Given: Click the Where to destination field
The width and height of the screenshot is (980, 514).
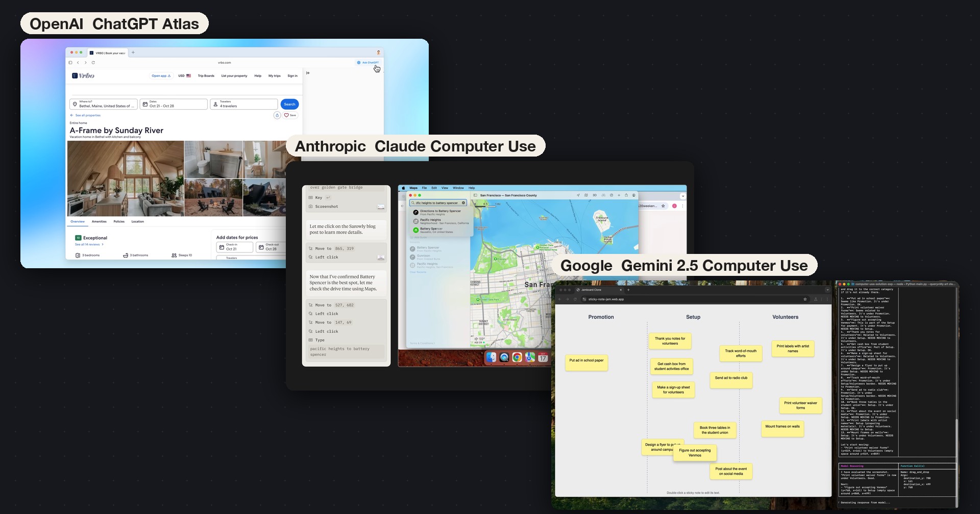Looking at the screenshot, I should 104,104.
